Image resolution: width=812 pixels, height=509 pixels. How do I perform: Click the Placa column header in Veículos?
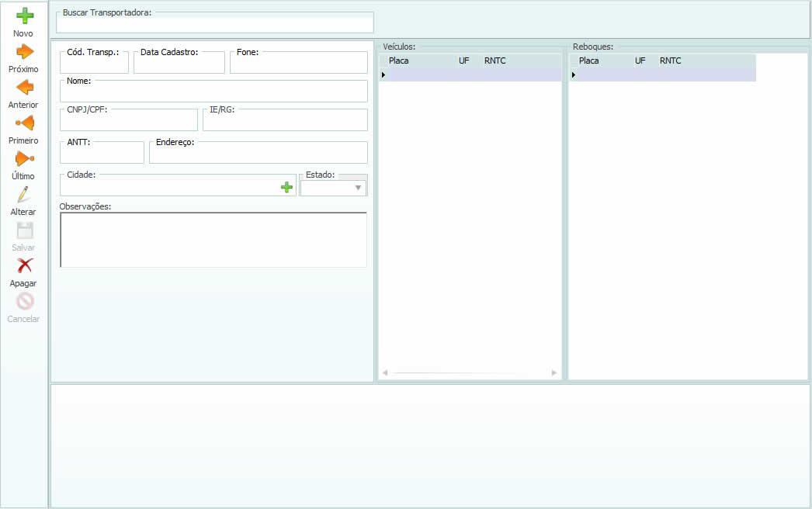tap(399, 61)
